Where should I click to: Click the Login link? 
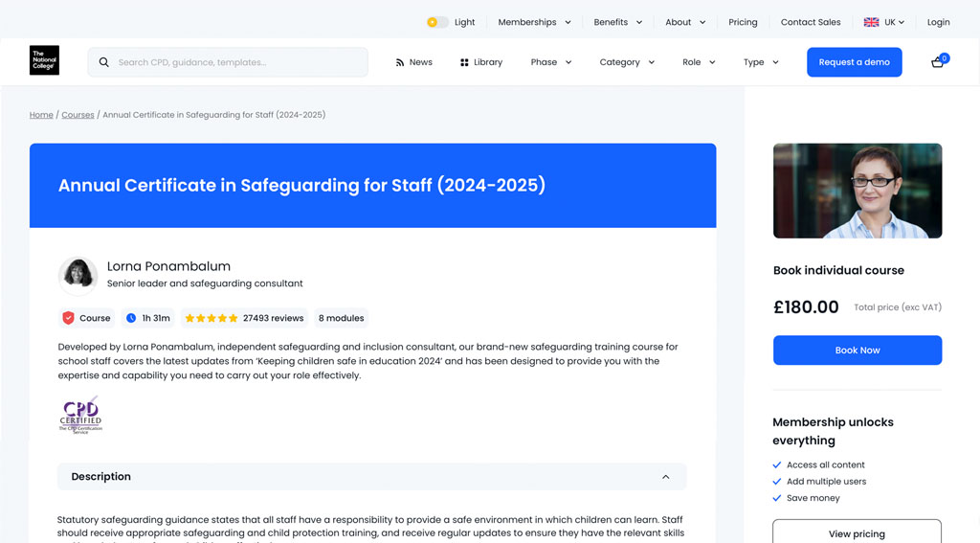938,22
